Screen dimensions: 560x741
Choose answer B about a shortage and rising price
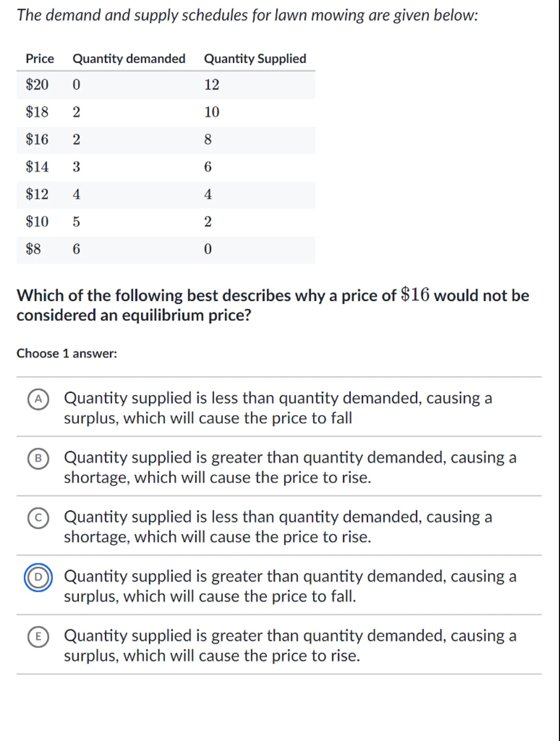[x=290, y=467]
